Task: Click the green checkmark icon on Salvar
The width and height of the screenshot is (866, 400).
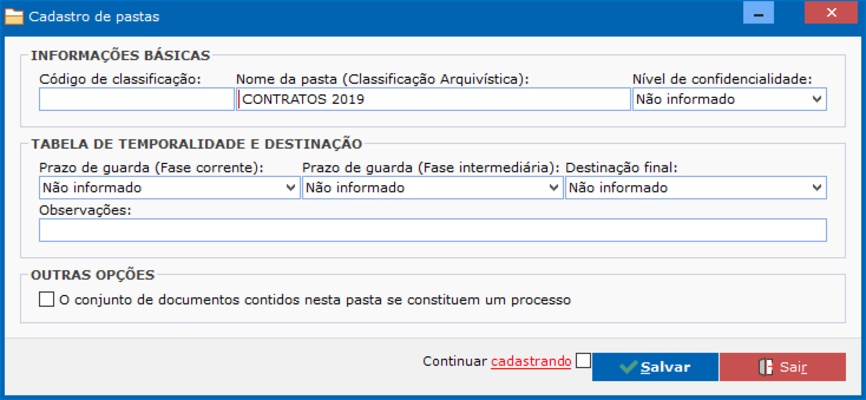Action: click(628, 367)
